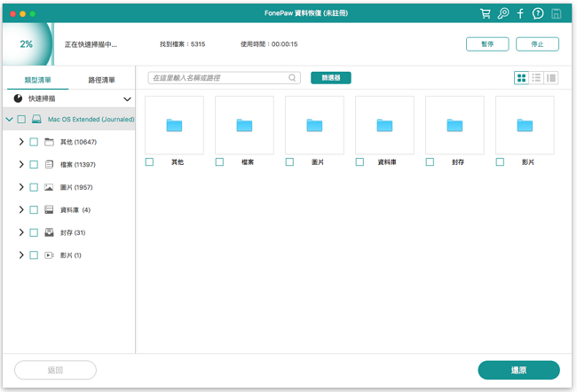This screenshot has width=577, height=392.
Task: Open the 圖片 folder thumbnail
Action: [x=314, y=125]
